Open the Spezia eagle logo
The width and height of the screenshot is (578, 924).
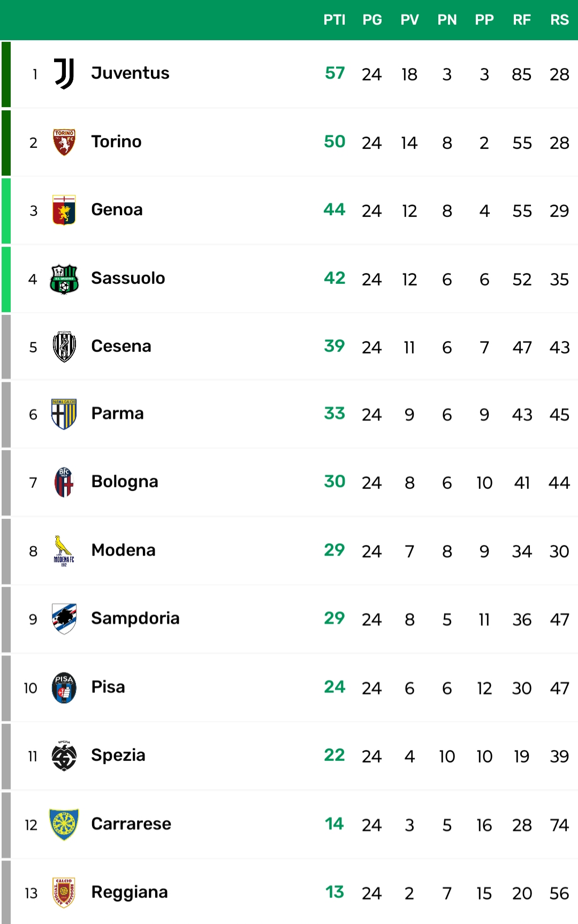click(64, 756)
